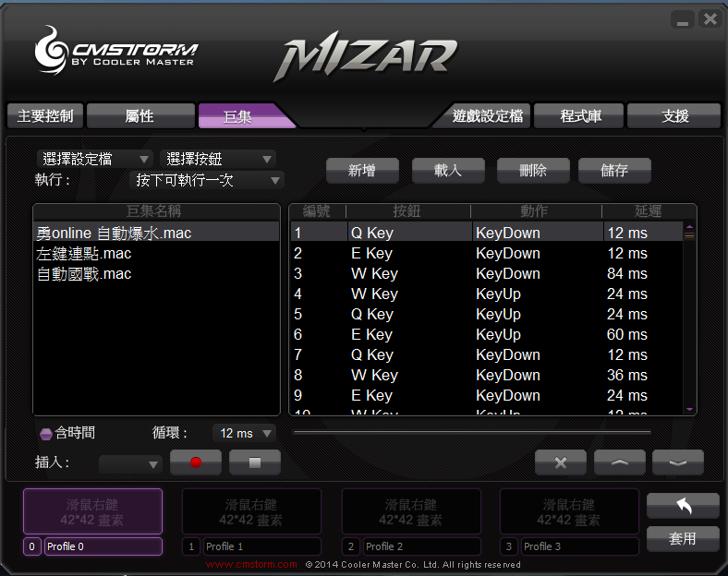Open the 選擇設定檔 dropdown
Viewport: 728px width, 576px height.
coord(94,159)
